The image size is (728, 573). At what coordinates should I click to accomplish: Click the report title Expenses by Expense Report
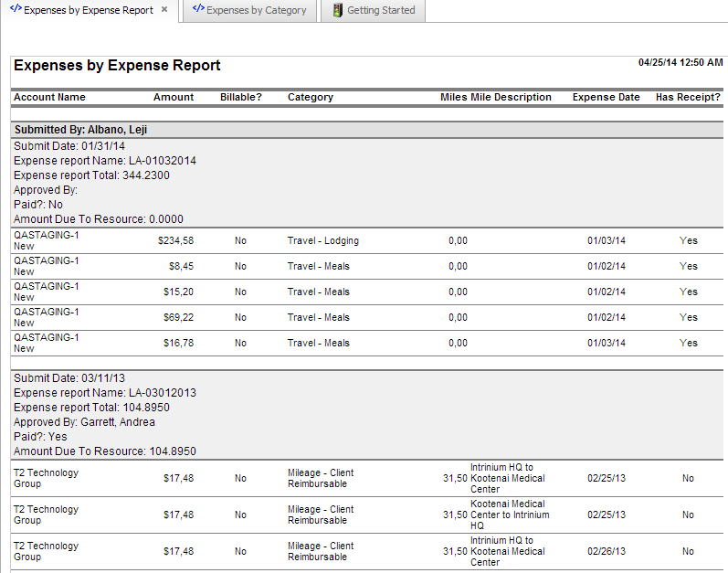coord(117,66)
